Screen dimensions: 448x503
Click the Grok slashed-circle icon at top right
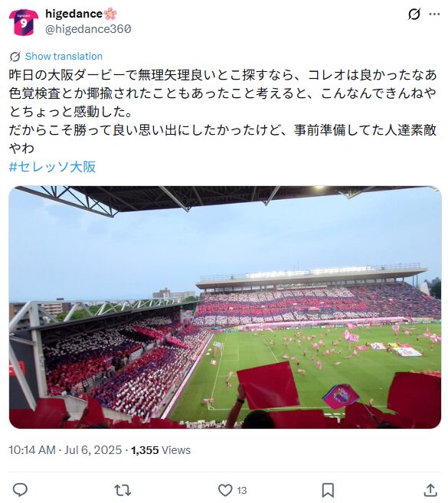(x=414, y=14)
